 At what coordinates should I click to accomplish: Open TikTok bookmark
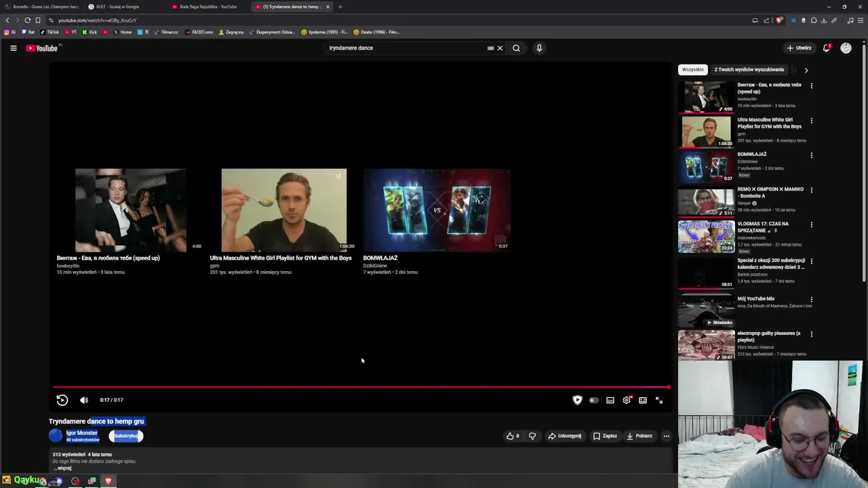(x=50, y=32)
